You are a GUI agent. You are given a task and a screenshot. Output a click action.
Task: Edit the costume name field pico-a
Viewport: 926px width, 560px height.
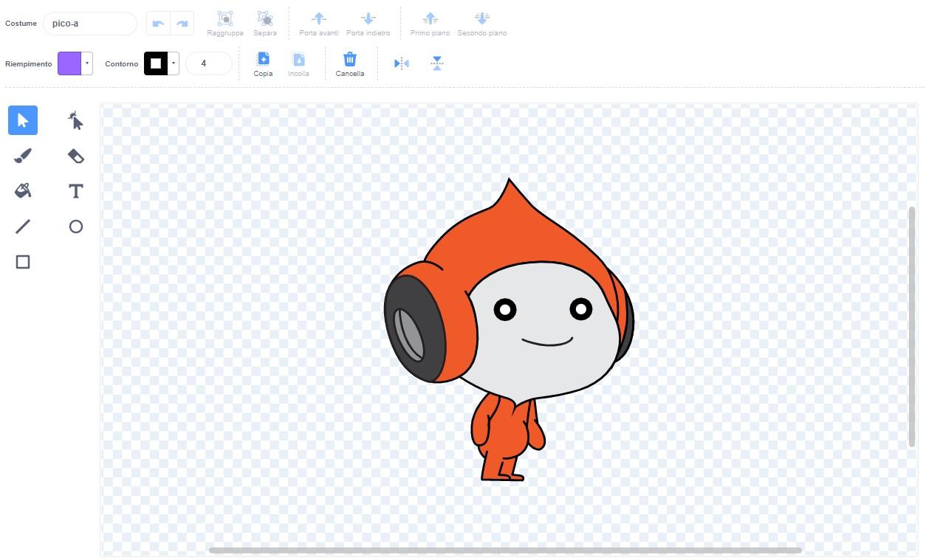pyautogui.click(x=90, y=24)
